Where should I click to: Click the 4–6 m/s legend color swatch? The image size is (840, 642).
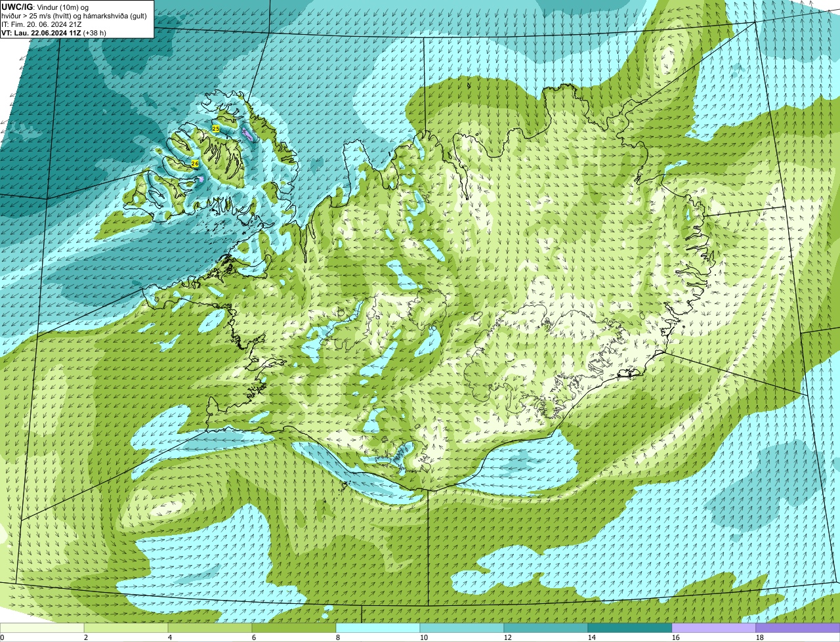[x=210, y=628]
